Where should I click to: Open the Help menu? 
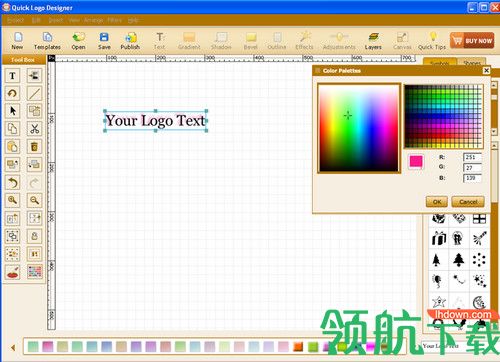[x=133, y=20]
